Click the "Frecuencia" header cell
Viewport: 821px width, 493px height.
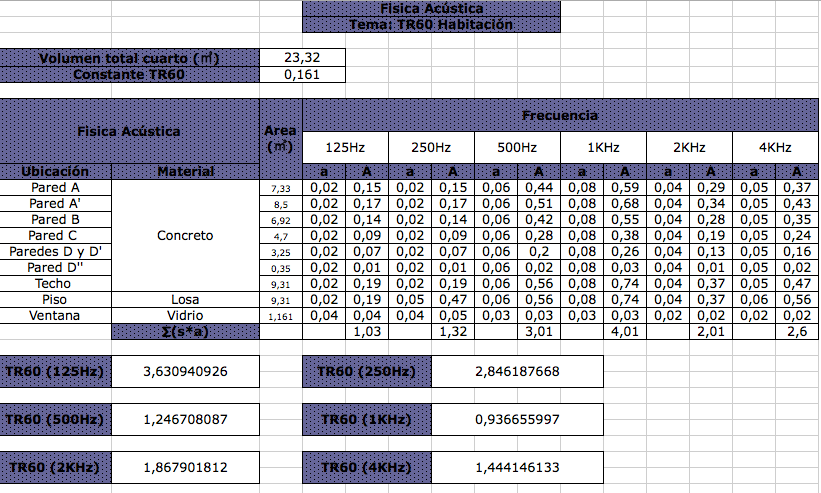(560, 115)
